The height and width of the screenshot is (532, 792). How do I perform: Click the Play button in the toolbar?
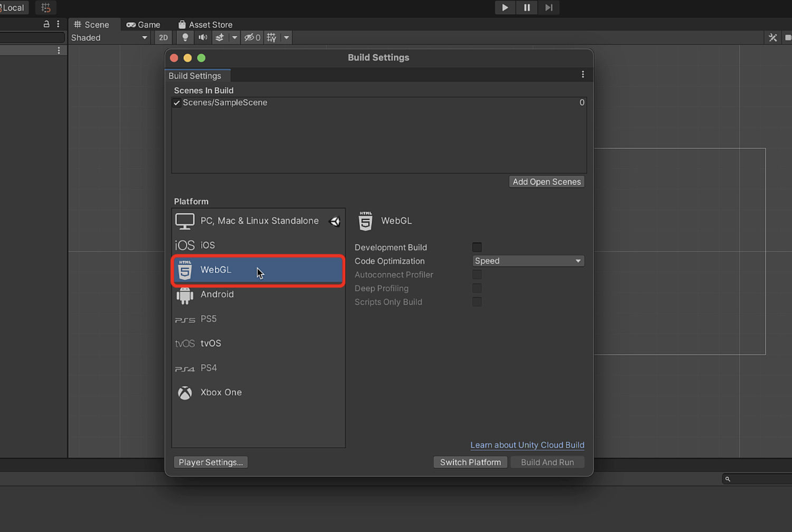(505, 7)
